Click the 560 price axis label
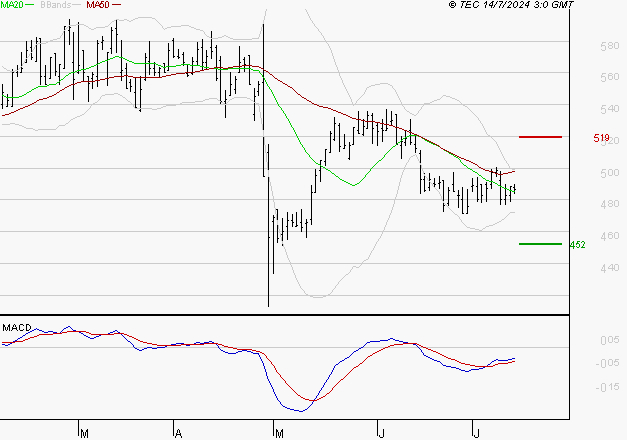This screenshot has height=440, width=627. click(610, 77)
